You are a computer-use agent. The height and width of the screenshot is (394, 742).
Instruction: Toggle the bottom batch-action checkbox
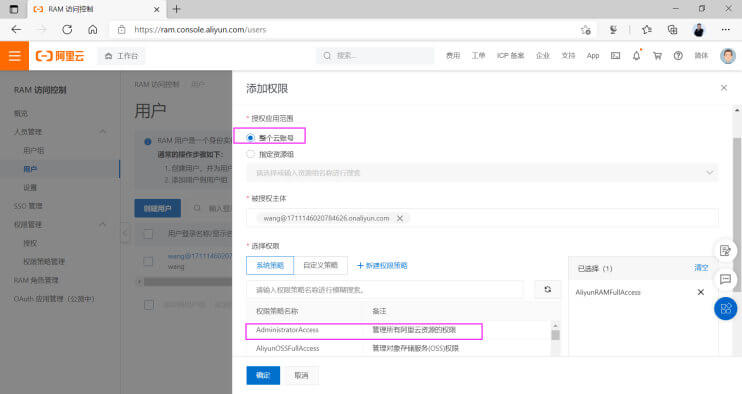(149, 305)
